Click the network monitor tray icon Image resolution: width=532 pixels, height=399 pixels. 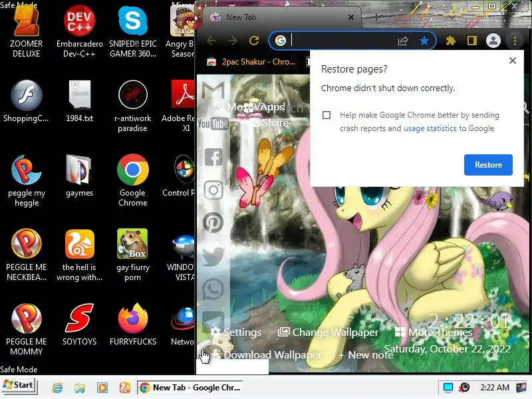point(448,387)
